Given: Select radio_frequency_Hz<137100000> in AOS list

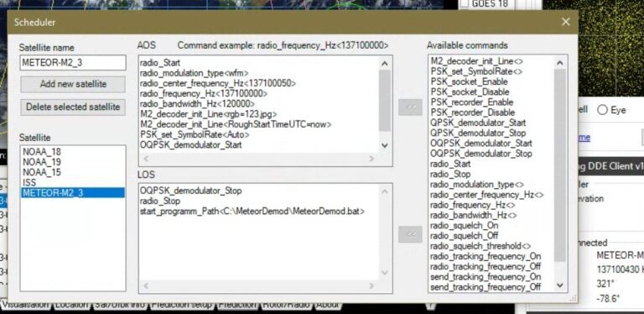Looking at the screenshot, I should (x=204, y=94).
